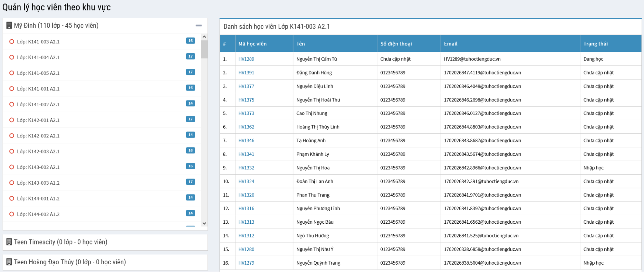Click the 14 badge for class K144-002 A1.2

click(x=190, y=213)
